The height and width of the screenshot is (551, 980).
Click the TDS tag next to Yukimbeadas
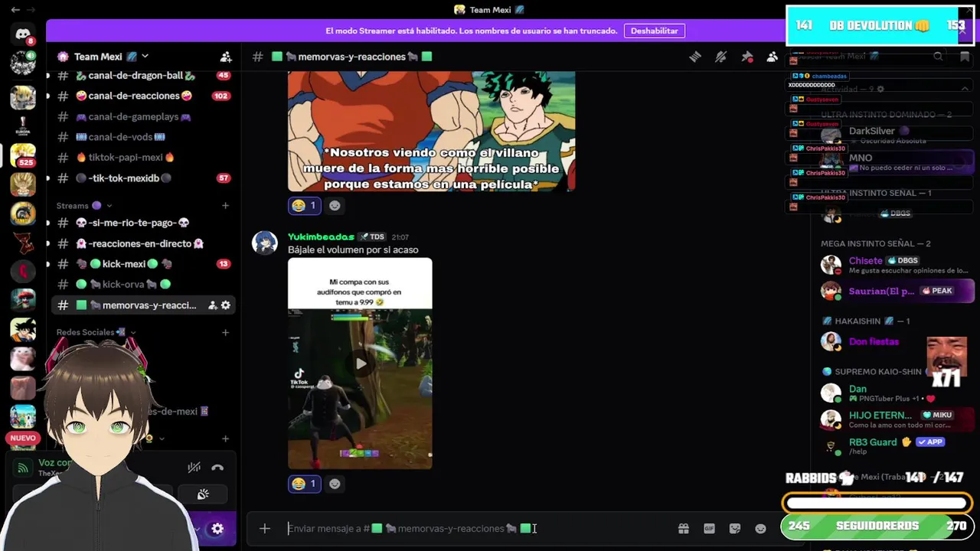tap(373, 237)
